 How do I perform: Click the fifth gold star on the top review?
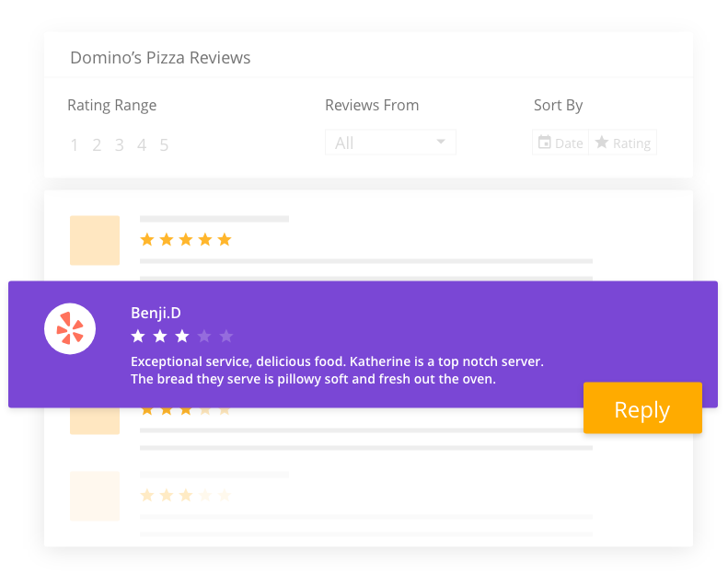[x=225, y=240]
